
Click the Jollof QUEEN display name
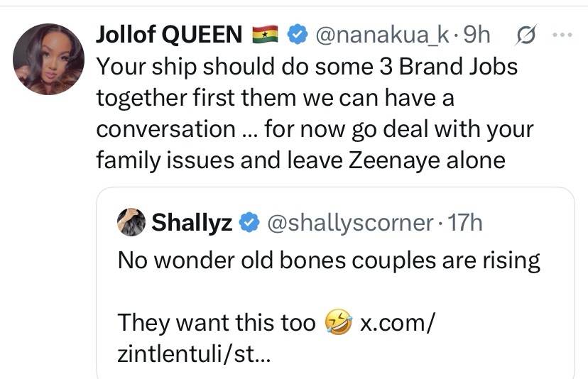click(169, 35)
